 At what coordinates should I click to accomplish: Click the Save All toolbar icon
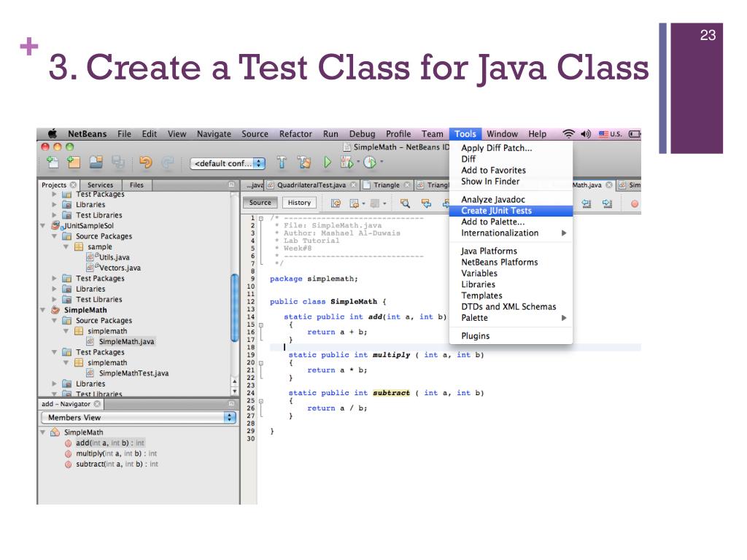pyautogui.click(x=117, y=163)
